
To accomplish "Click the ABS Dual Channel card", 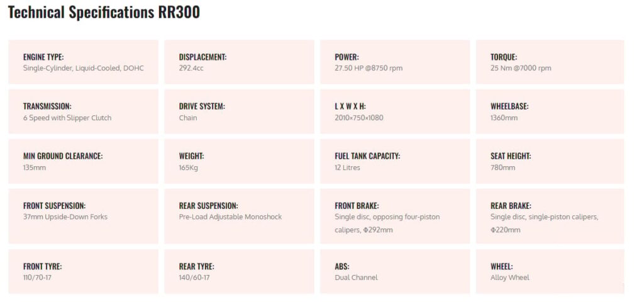I will pos(395,271).
